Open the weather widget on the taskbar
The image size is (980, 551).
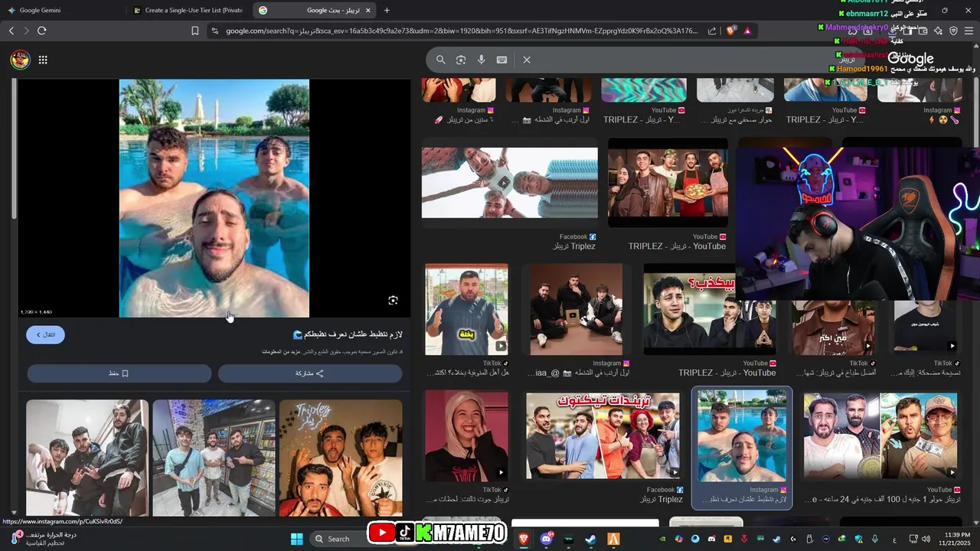point(44,538)
